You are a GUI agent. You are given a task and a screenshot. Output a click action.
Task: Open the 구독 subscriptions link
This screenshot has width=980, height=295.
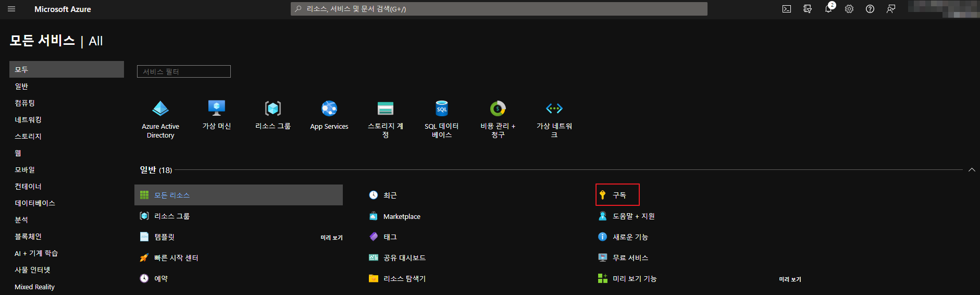[619, 195]
